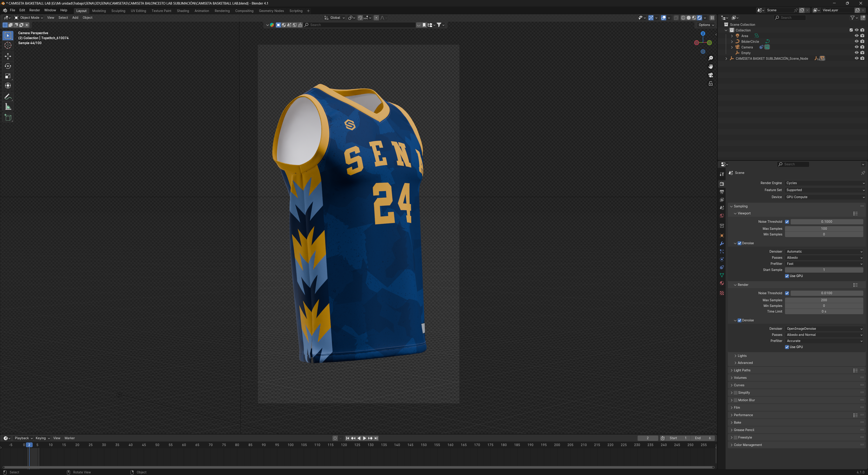Switch to the Compositing workspace tab
This screenshot has width=868, height=475.
244,11
